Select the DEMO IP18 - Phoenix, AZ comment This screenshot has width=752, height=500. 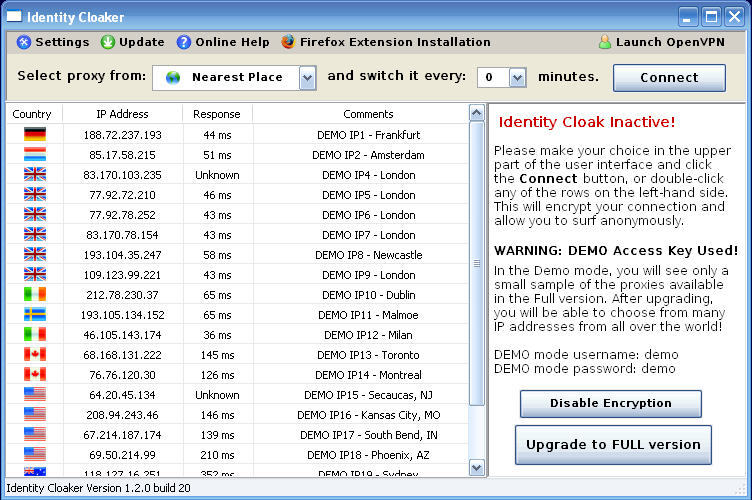click(368, 455)
